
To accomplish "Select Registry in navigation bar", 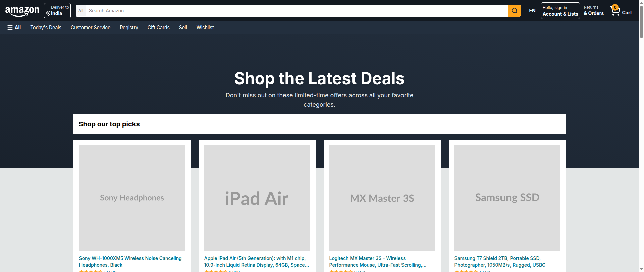I will (129, 28).
